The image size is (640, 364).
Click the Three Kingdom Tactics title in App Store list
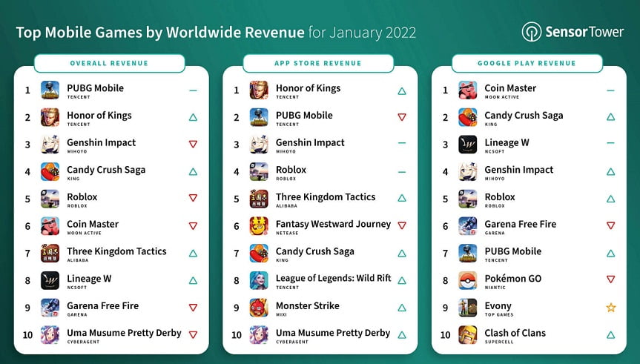click(x=326, y=197)
